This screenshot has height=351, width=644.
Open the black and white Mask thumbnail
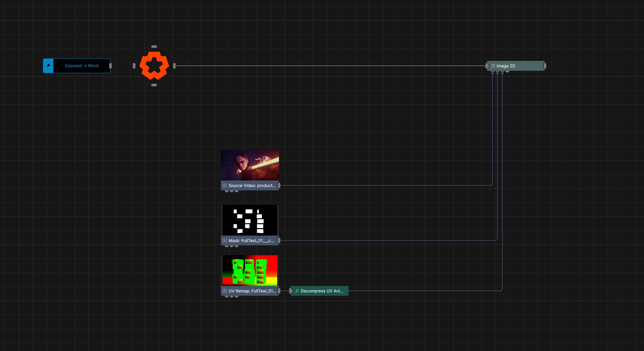tap(250, 220)
